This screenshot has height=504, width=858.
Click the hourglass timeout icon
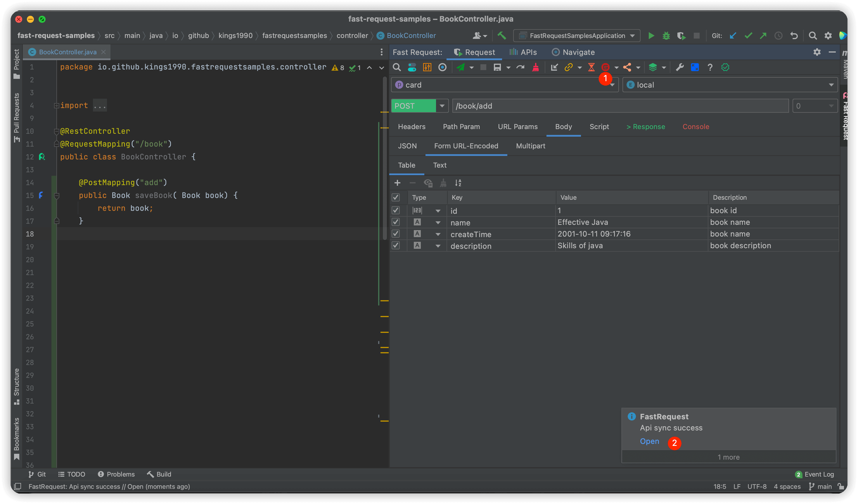[x=591, y=67]
